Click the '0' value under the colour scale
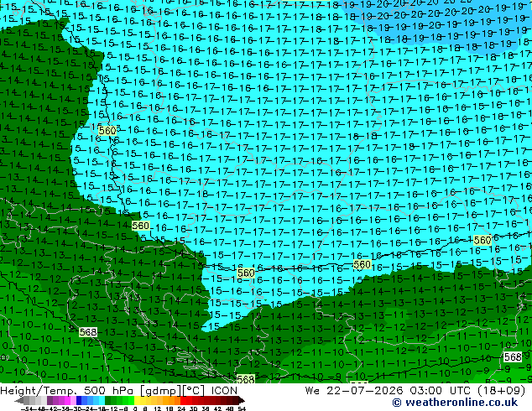 135,408
